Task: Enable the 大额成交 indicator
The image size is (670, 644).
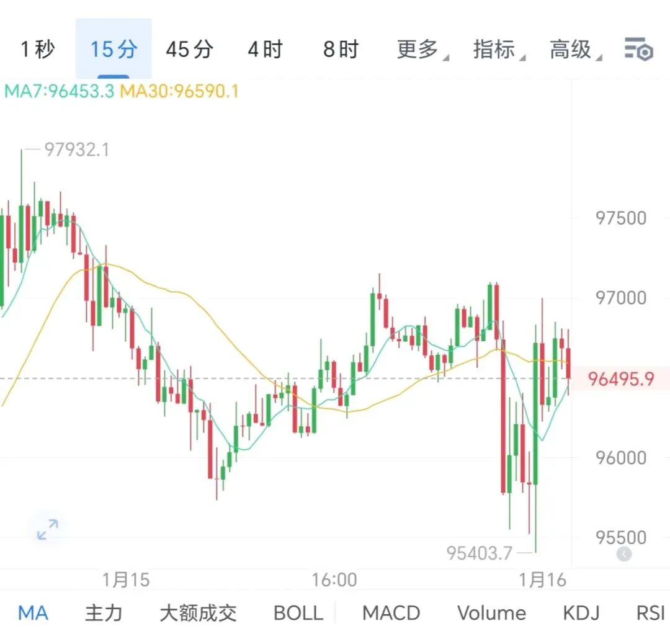Action: point(198,613)
